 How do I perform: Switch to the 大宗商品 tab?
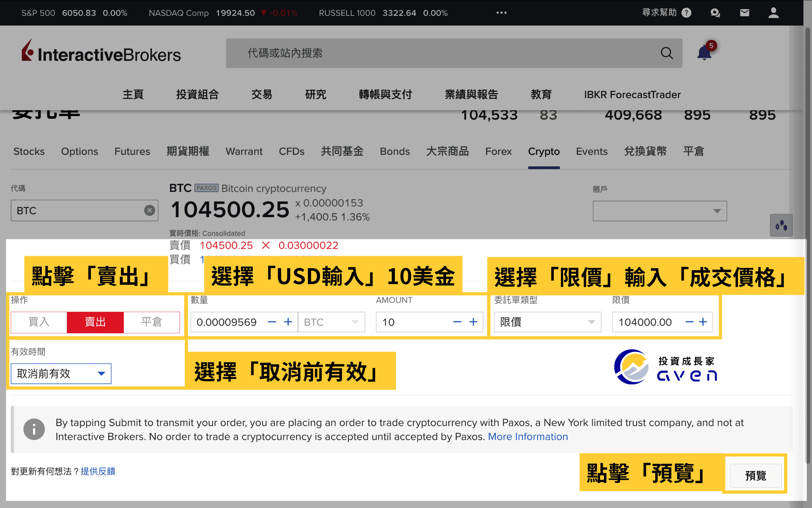[x=448, y=151]
